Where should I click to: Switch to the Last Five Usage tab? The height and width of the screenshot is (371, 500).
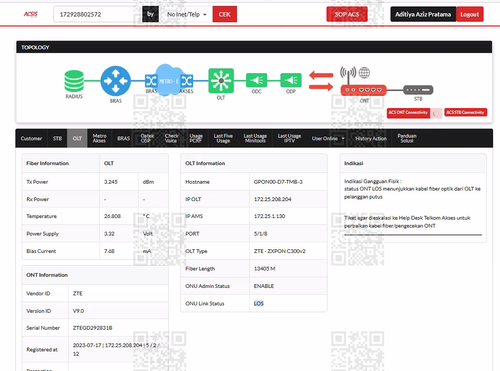coord(223,138)
